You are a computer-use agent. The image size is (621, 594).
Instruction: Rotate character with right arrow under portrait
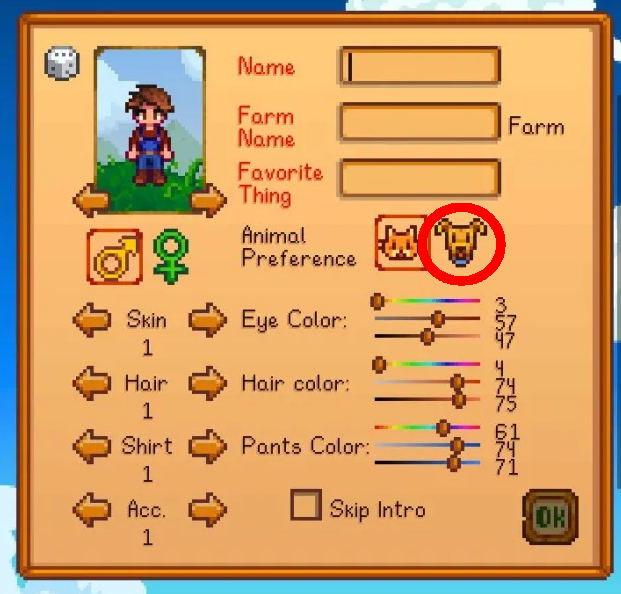pyautogui.click(x=209, y=200)
